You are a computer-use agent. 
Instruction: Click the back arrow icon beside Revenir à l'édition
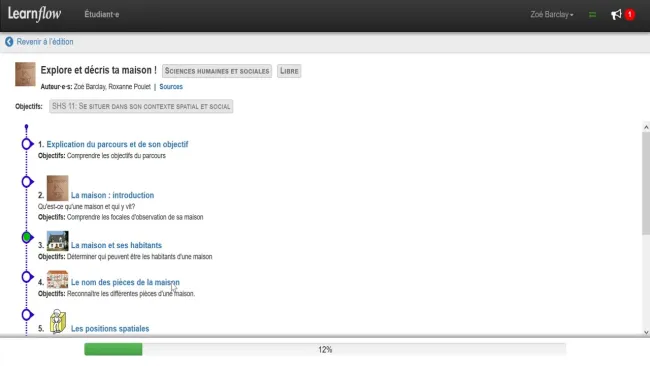point(9,42)
